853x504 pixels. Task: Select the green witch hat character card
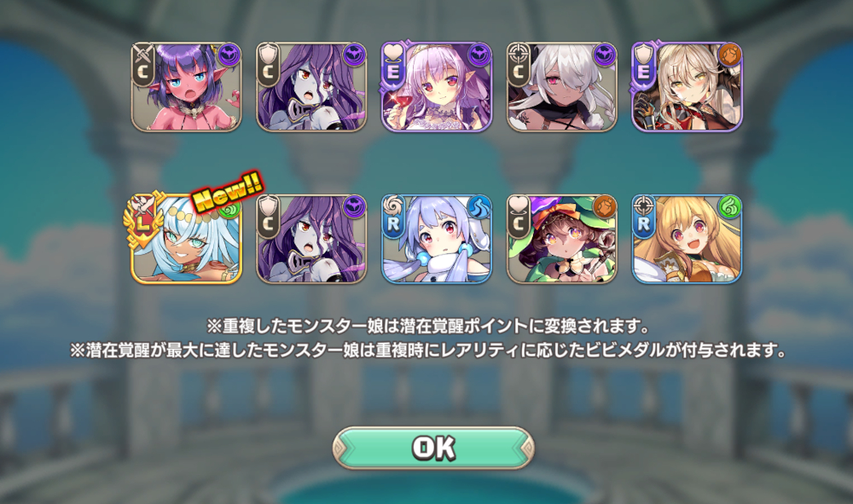click(x=562, y=240)
